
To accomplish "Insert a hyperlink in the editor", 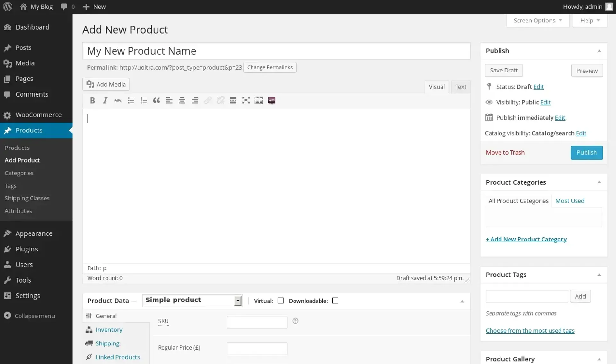I will (x=208, y=100).
